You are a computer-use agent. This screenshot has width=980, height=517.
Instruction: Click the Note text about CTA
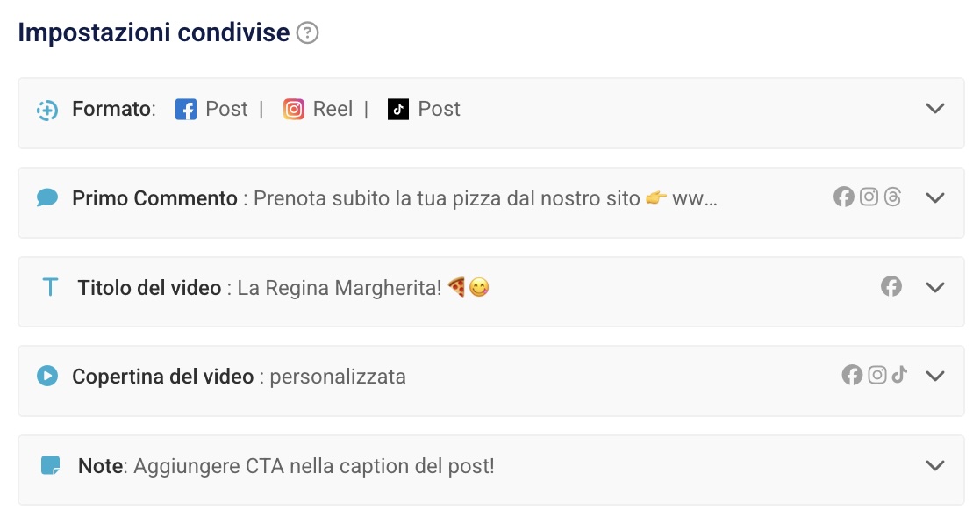point(313,466)
